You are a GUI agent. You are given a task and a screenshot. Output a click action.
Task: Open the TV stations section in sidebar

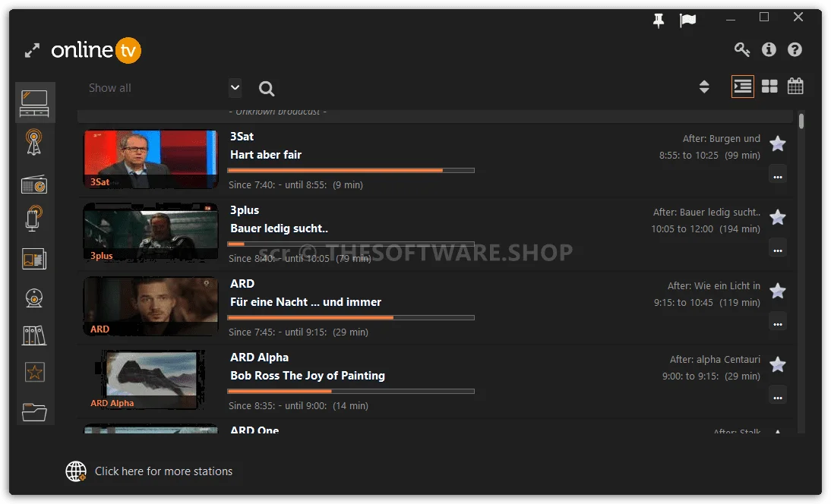(x=34, y=102)
